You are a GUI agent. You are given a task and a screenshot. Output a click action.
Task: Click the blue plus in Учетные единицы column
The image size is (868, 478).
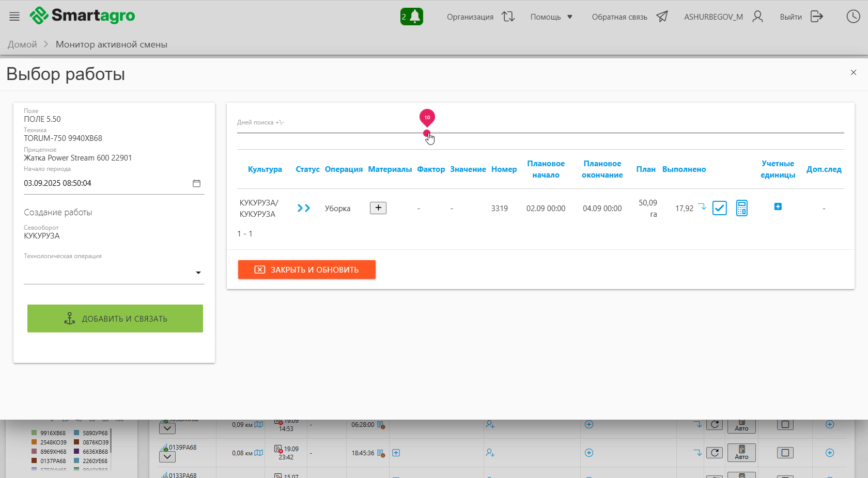[x=778, y=206]
